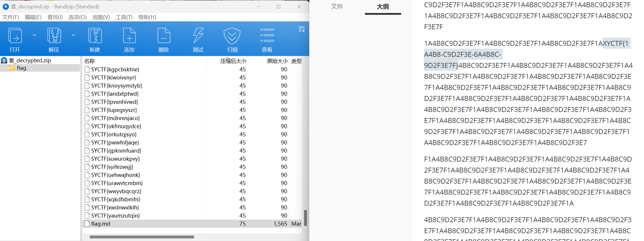Sort by 类型 column header
Image resolution: width=644 pixels, height=241 pixels.
click(x=296, y=61)
